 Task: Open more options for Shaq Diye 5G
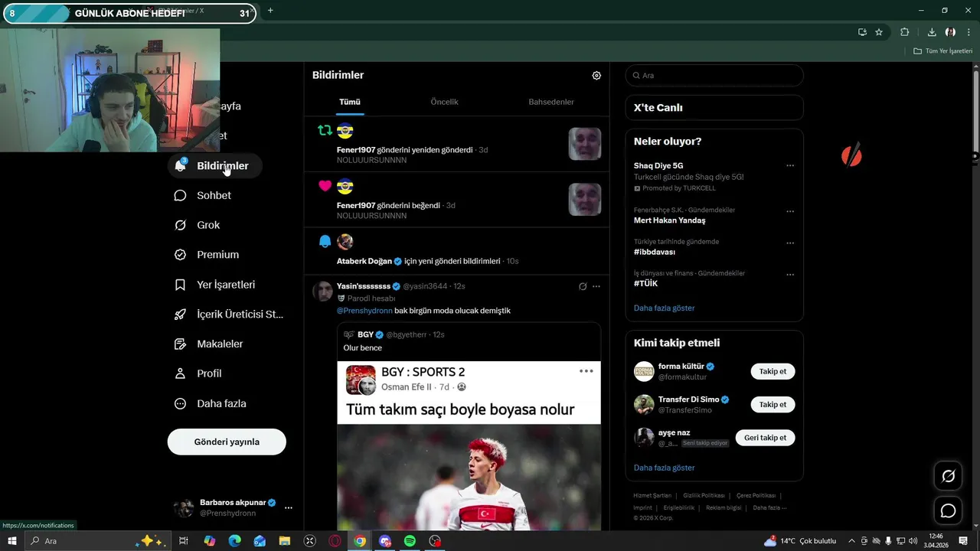(790, 166)
